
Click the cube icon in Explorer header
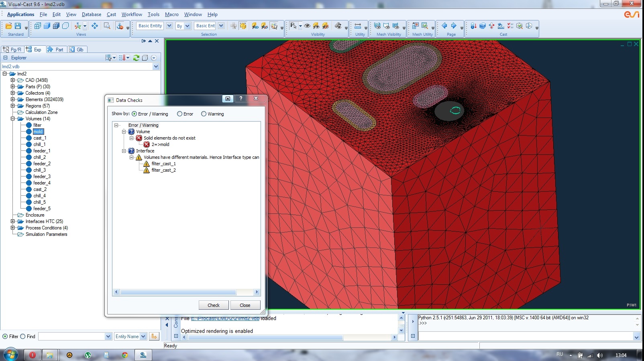point(145,58)
